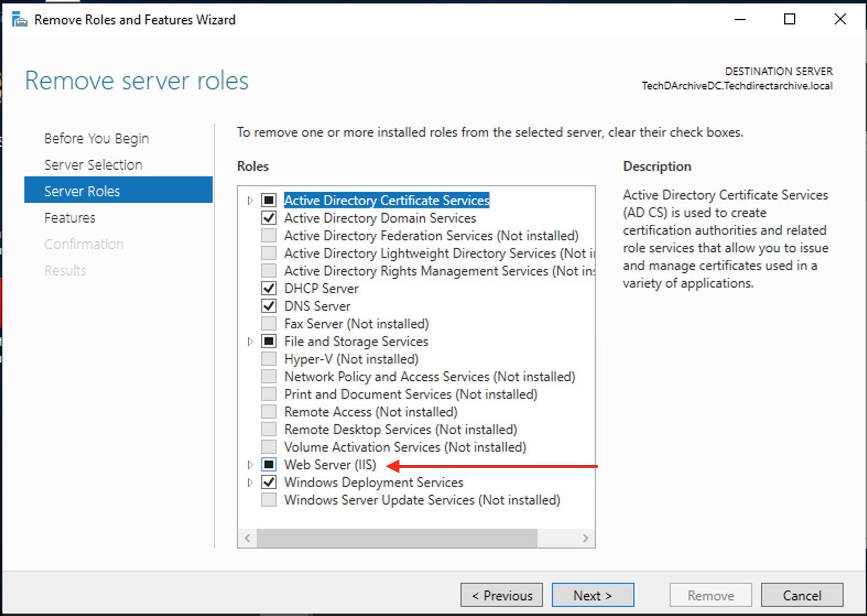Toggle File and Storage Services checkbox
This screenshot has width=867, height=616.
coord(269,341)
